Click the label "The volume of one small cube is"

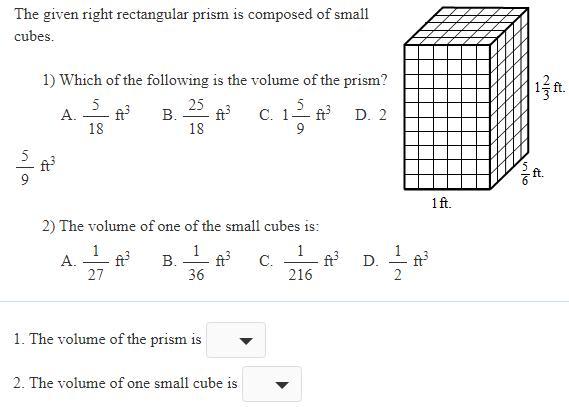(125, 383)
